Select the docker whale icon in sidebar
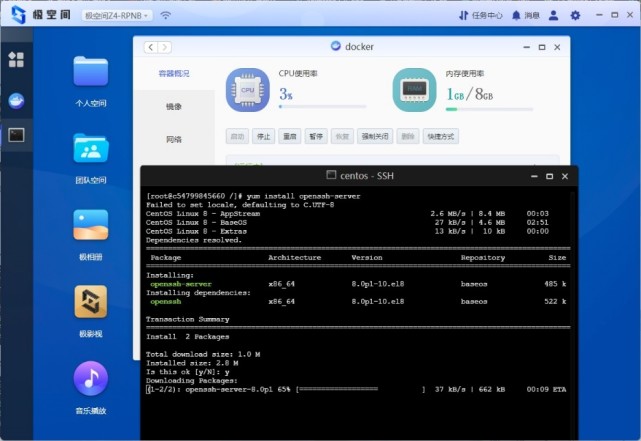Screen dimensions: 641x441 coord(16,101)
